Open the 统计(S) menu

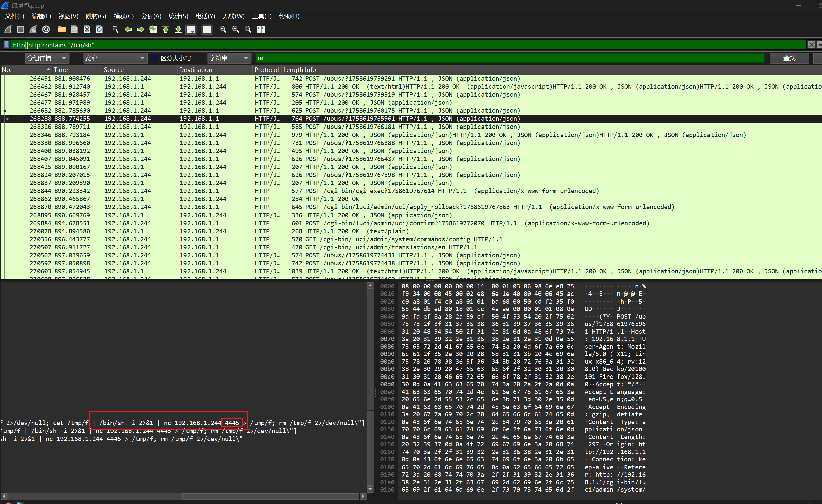point(178,16)
